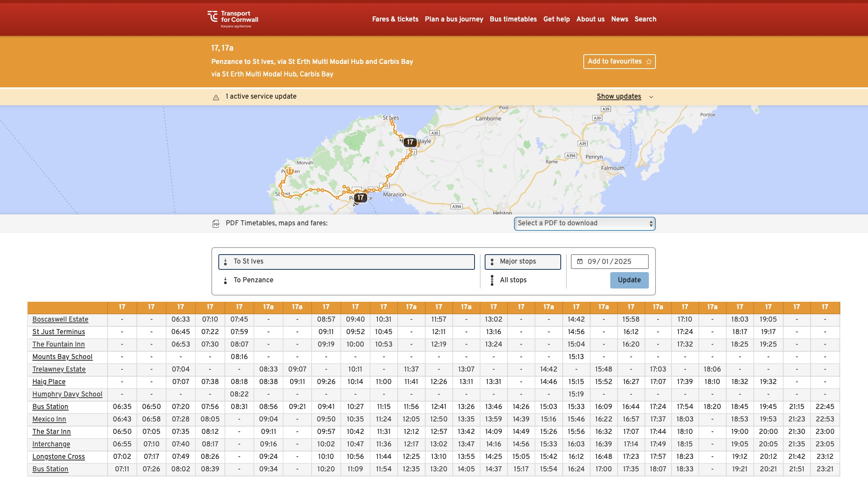Open the Bus timetables menu
The image size is (868, 492).
click(513, 19)
